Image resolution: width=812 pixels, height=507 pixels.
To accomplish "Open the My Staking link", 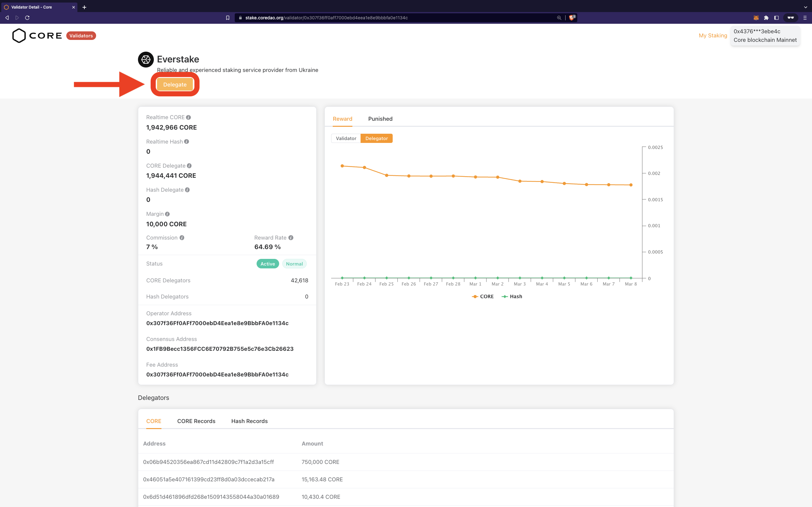I will coord(713,35).
